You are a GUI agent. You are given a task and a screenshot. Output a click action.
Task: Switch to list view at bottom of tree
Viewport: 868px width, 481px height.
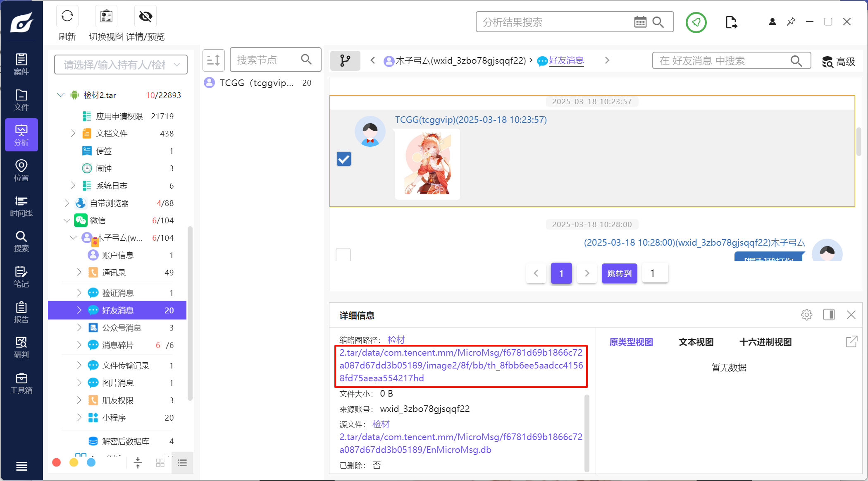182,463
